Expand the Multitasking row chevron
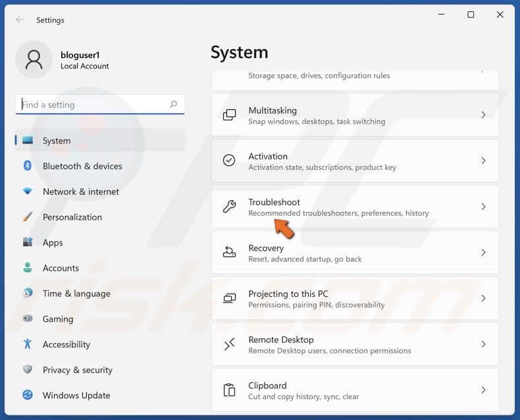Image resolution: width=520 pixels, height=420 pixels. tap(483, 115)
